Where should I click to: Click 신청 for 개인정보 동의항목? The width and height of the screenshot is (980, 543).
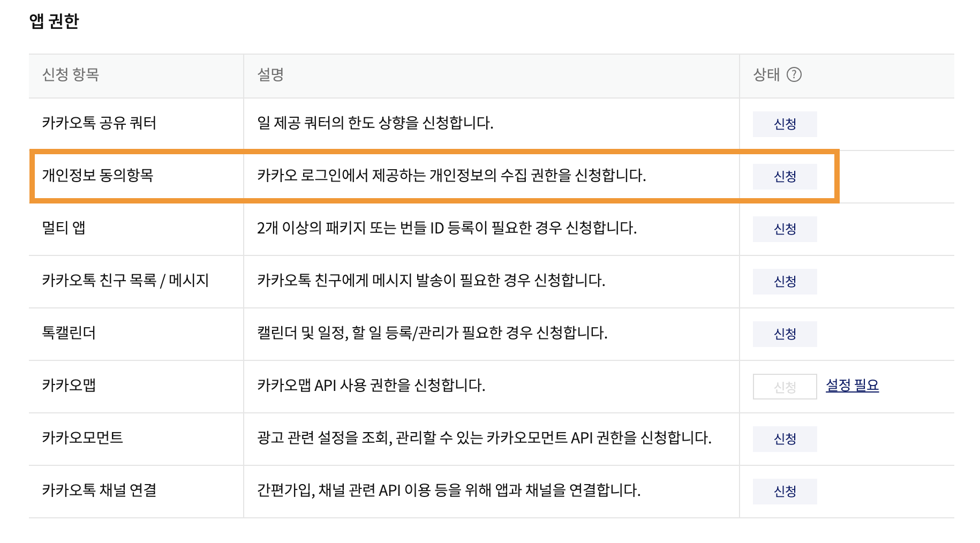[785, 177]
